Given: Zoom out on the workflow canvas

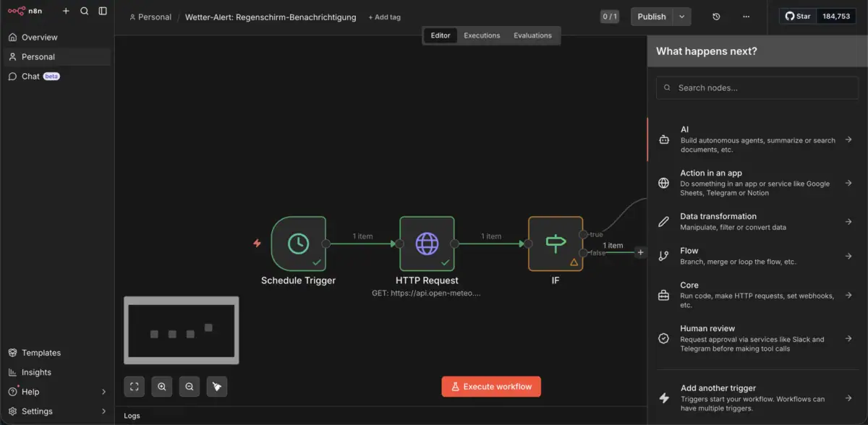Looking at the screenshot, I should click(x=189, y=386).
